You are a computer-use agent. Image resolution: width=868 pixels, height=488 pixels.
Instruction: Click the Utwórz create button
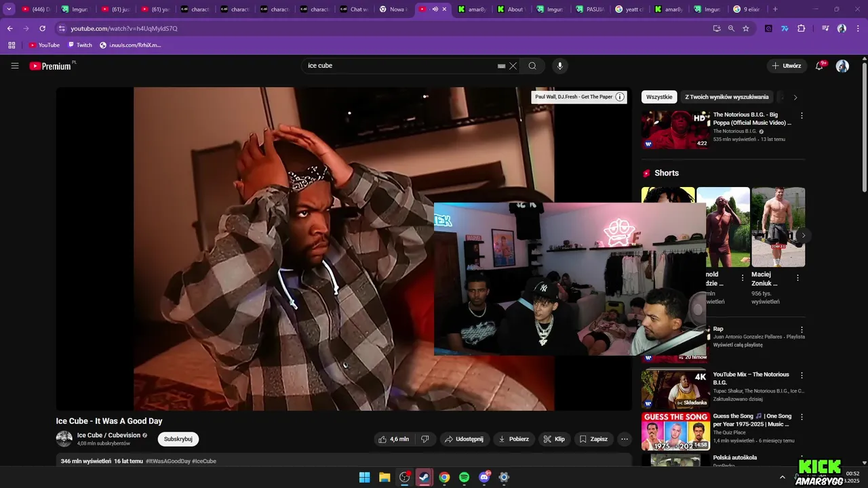787,66
